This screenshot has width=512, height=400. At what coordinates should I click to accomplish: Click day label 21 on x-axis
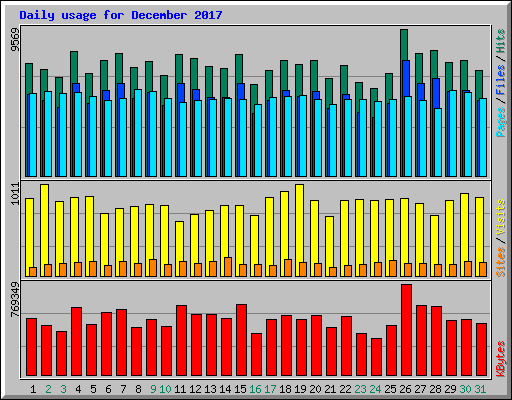point(330,389)
